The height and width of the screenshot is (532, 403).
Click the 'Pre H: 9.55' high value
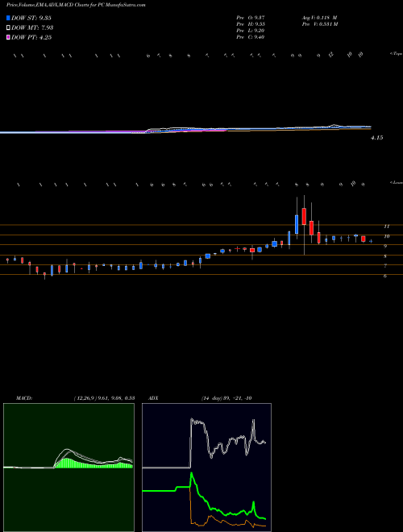251,24
